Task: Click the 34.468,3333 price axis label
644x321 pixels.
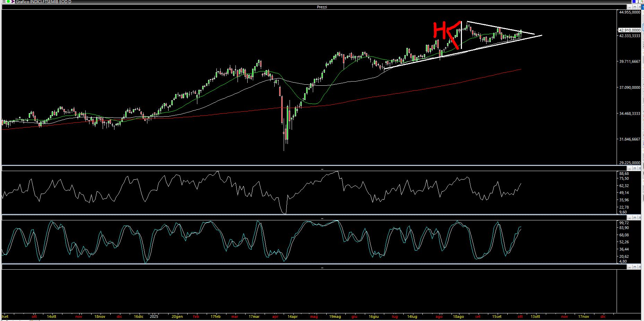Action: pyautogui.click(x=630, y=113)
